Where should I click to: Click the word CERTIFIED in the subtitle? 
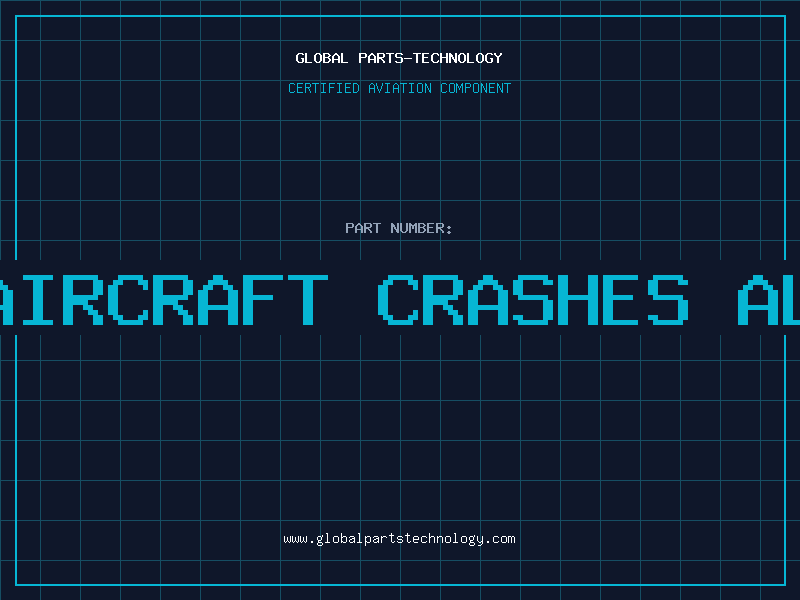click(x=324, y=88)
